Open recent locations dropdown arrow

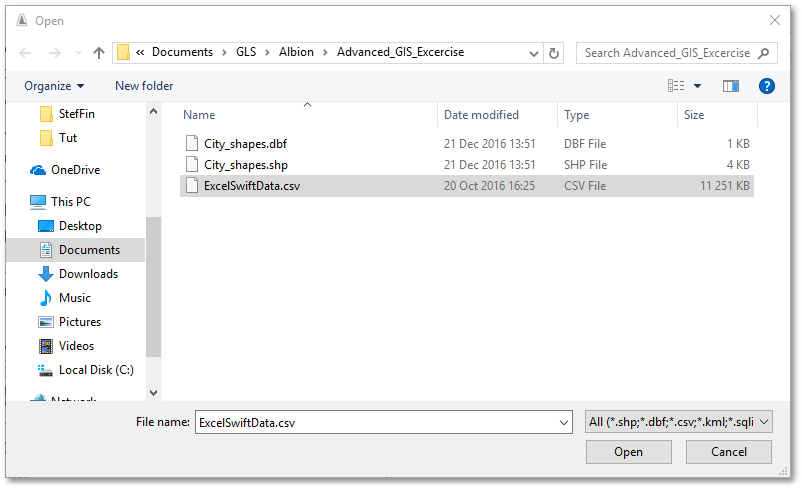[x=78, y=53]
